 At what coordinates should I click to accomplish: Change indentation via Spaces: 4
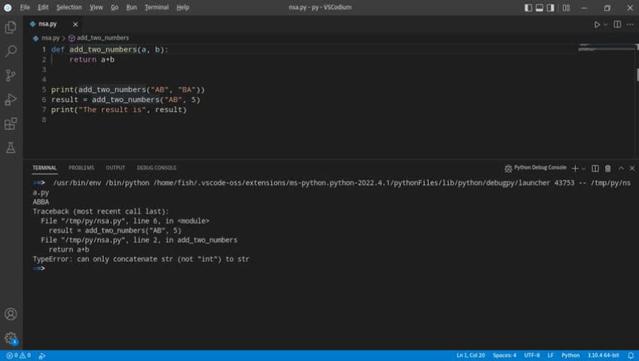click(505, 355)
